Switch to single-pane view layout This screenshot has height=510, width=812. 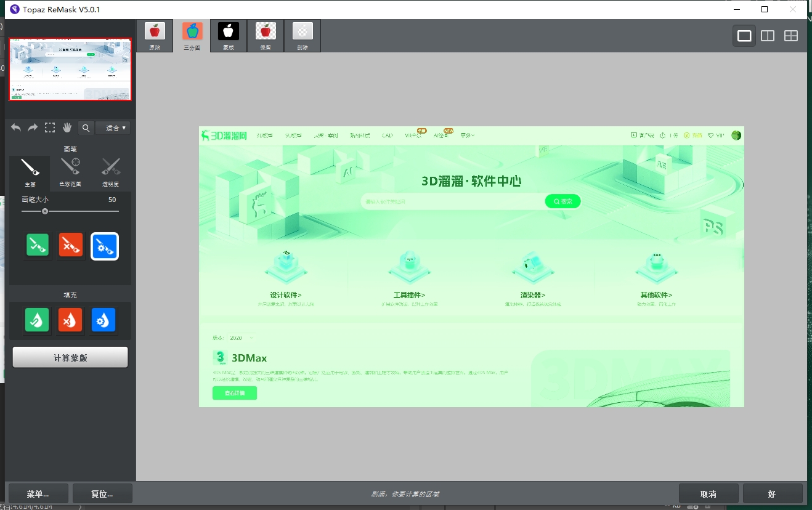point(744,36)
